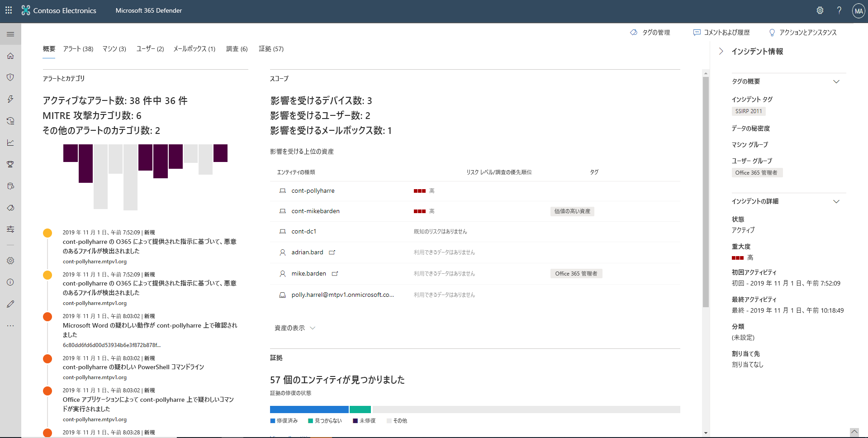The width and height of the screenshot is (868, 438).
Task: Click the 価値の高い資産 tag
Action: point(572,211)
